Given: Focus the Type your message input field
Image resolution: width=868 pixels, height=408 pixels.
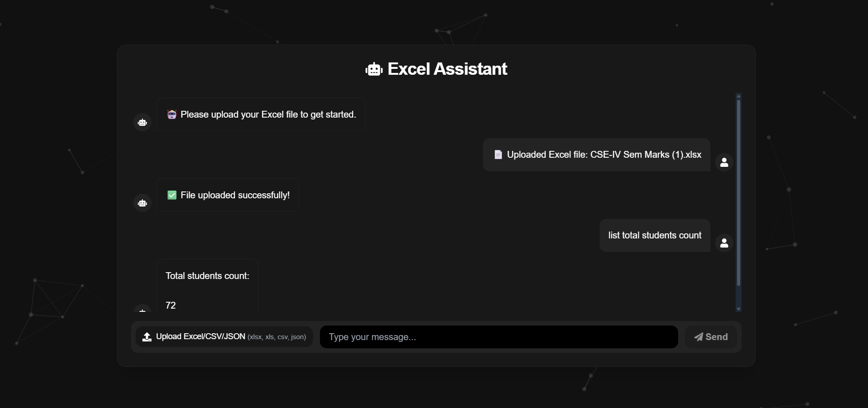Looking at the screenshot, I should (x=498, y=337).
